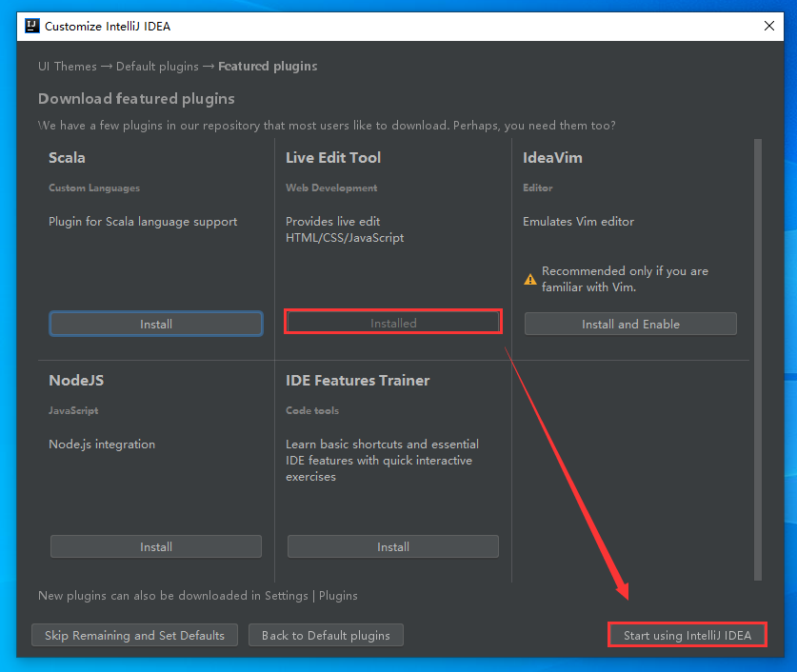Click the Code tools category label
The width and height of the screenshot is (797, 672).
tap(312, 410)
